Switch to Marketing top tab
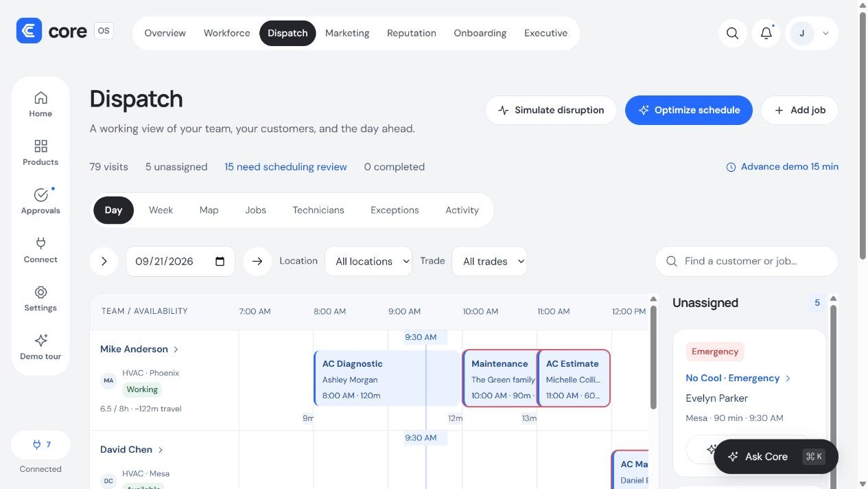The image size is (868, 489). (x=347, y=33)
